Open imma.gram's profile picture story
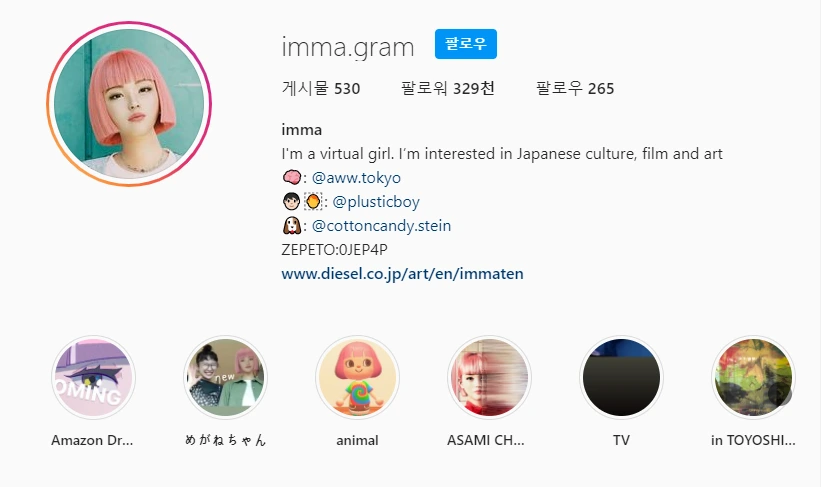This screenshot has width=821, height=487. (129, 104)
